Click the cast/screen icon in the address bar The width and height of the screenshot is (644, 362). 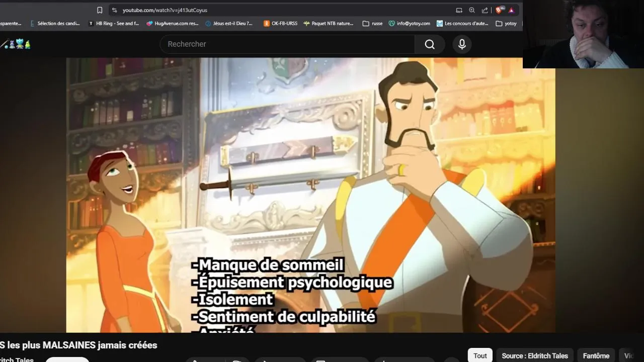[x=459, y=10]
